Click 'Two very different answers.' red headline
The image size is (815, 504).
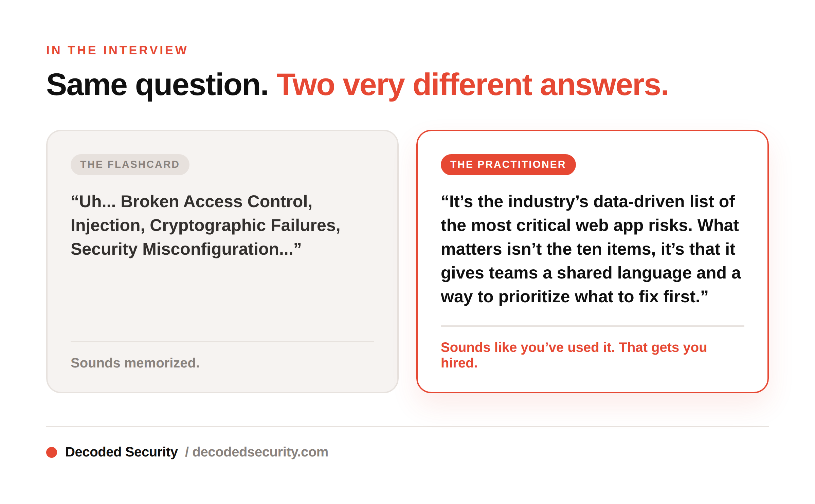click(x=472, y=85)
